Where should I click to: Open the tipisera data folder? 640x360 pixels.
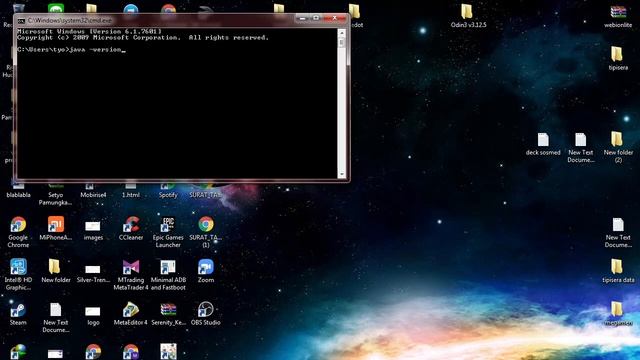(x=618, y=271)
